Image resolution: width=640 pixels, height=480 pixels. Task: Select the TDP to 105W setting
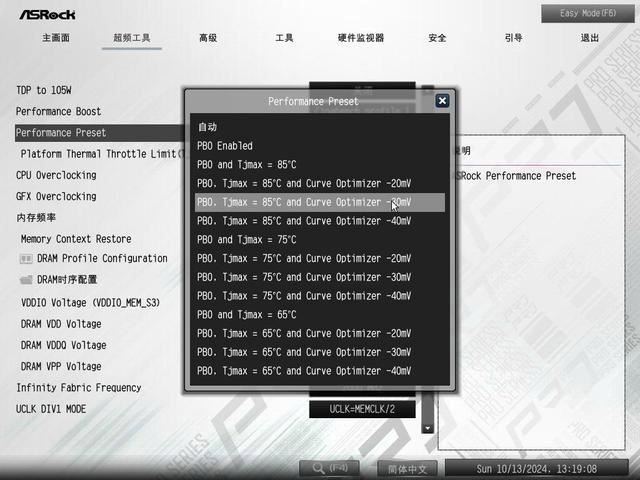pyautogui.click(x=44, y=90)
